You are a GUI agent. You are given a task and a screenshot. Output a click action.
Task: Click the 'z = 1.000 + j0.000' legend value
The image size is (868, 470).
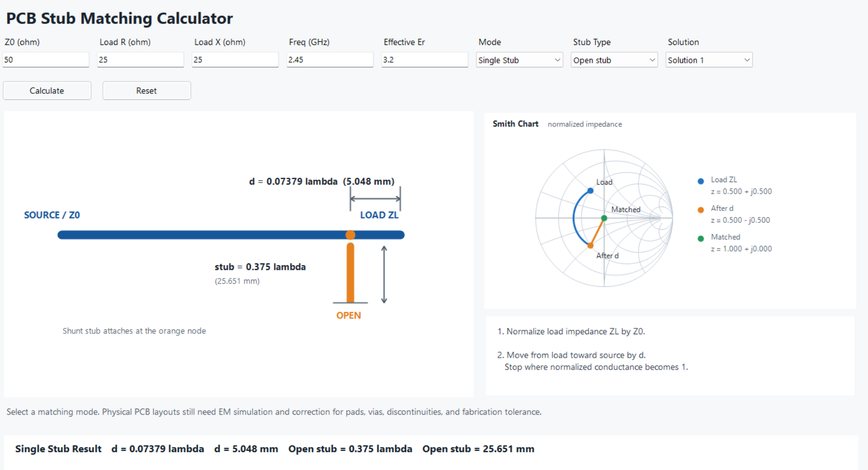point(741,249)
